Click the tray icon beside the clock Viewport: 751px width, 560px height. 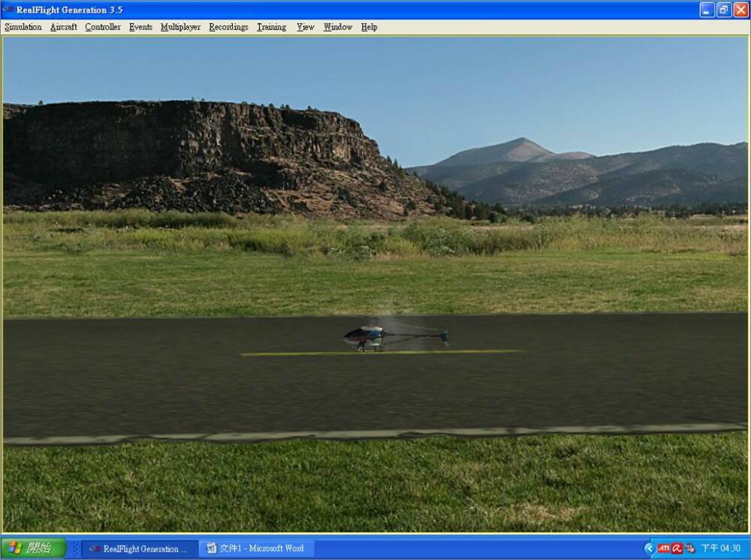[x=689, y=549]
